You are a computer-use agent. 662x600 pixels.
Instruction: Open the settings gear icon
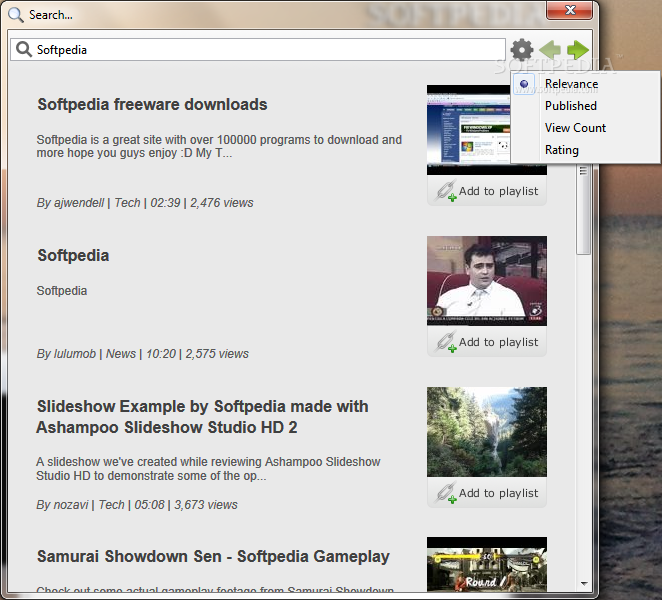pyautogui.click(x=522, y=50)
